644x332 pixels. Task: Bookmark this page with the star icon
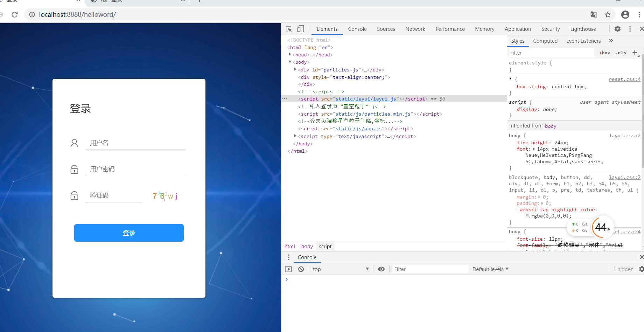tap(608, 14)
